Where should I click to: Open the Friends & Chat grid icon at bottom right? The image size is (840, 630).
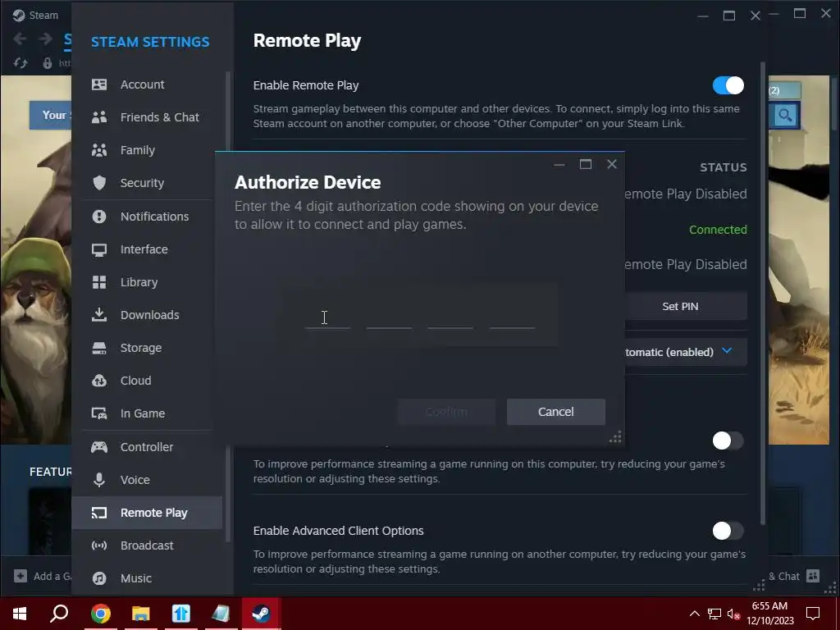coord(813,576)
